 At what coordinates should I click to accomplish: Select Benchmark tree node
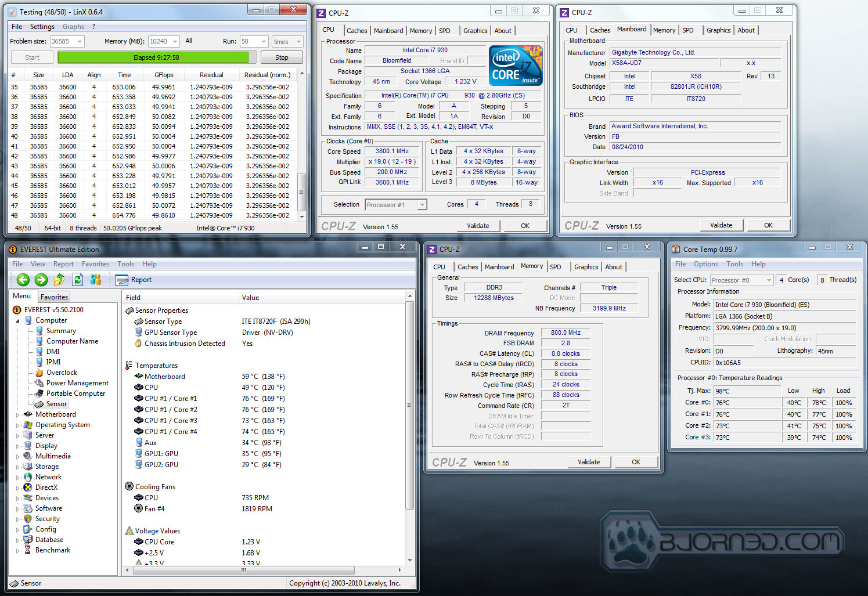[52, 550]
